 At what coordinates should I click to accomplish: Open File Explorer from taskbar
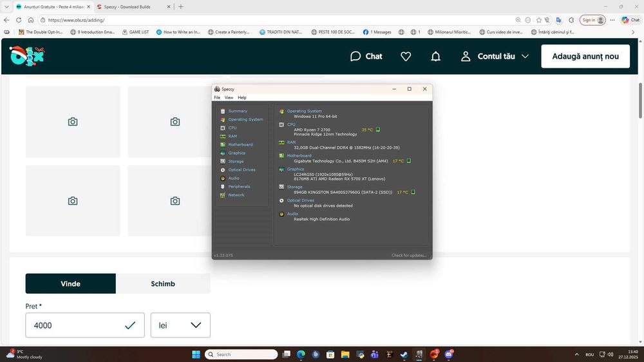(x=345, y=354)
